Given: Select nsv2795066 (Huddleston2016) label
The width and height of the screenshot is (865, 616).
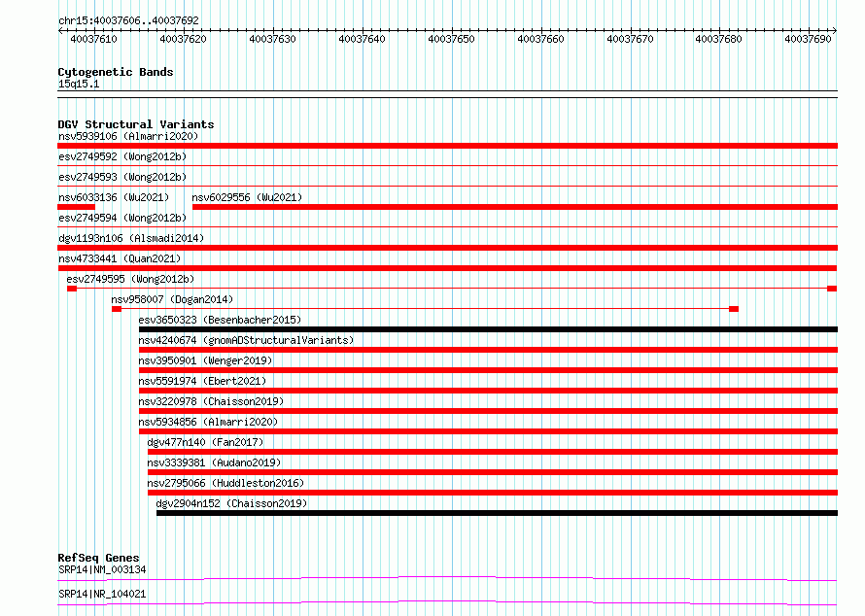Looking at the screenshot, I should pyautogui.click(x=225, y=483).
